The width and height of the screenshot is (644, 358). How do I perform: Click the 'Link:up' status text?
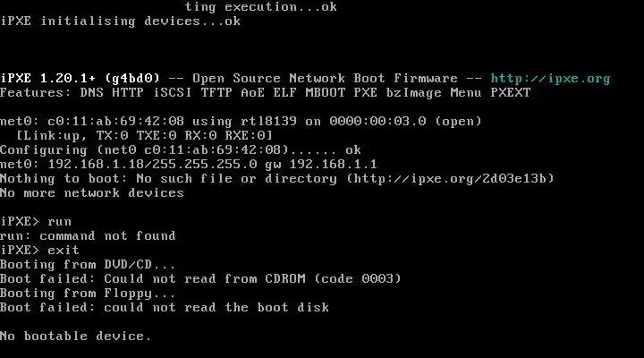coord(52,136)
